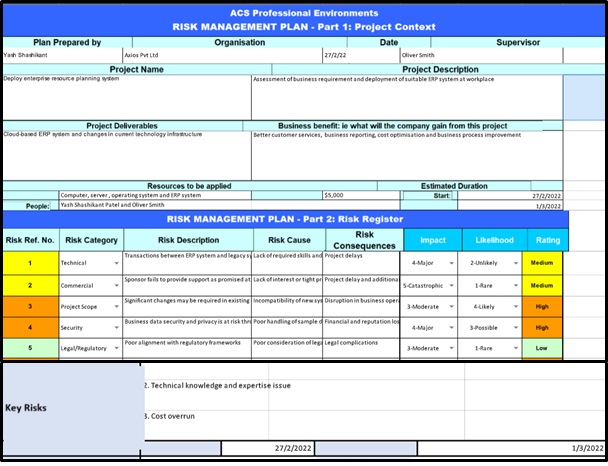Select the High rating cell for risk 4

(542, 328)
